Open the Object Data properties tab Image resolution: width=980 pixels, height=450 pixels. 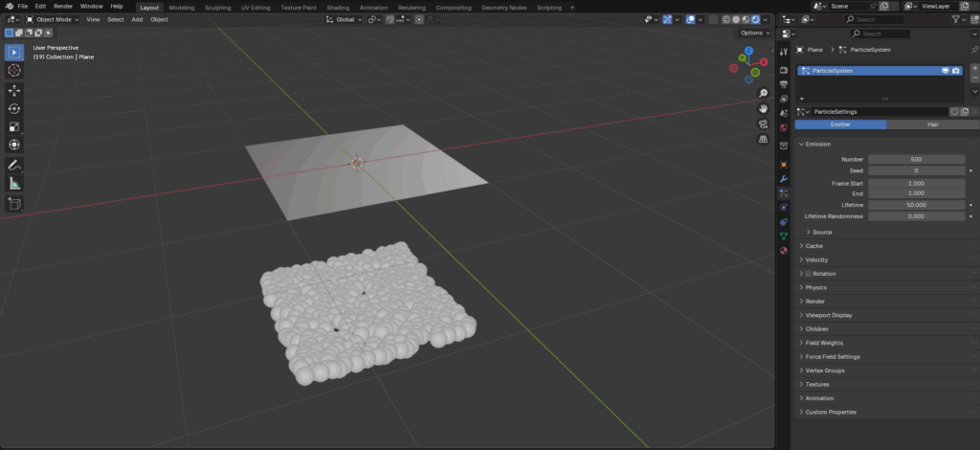click(784, 236)
